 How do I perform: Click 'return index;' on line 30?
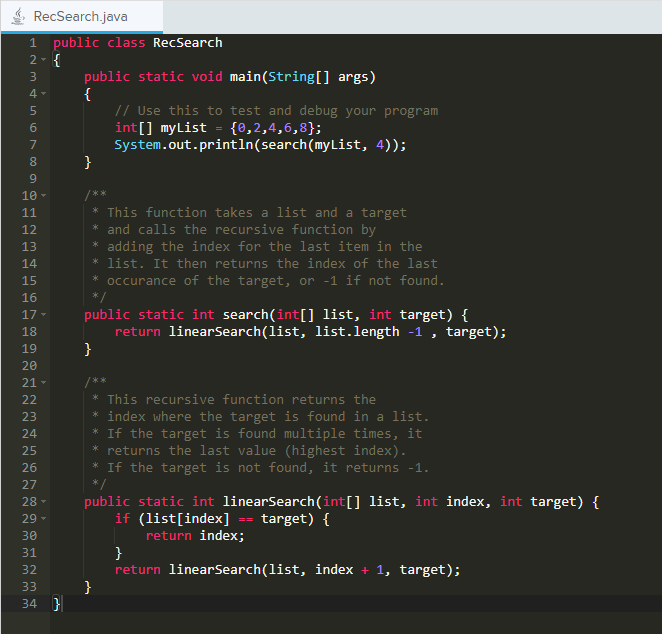[x=195, y=536]
